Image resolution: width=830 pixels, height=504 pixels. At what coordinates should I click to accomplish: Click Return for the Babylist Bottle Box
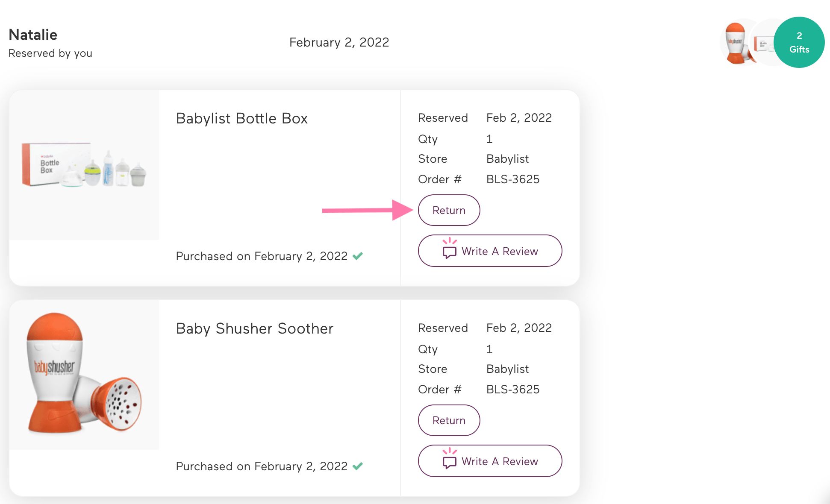[x=449, y=210]
